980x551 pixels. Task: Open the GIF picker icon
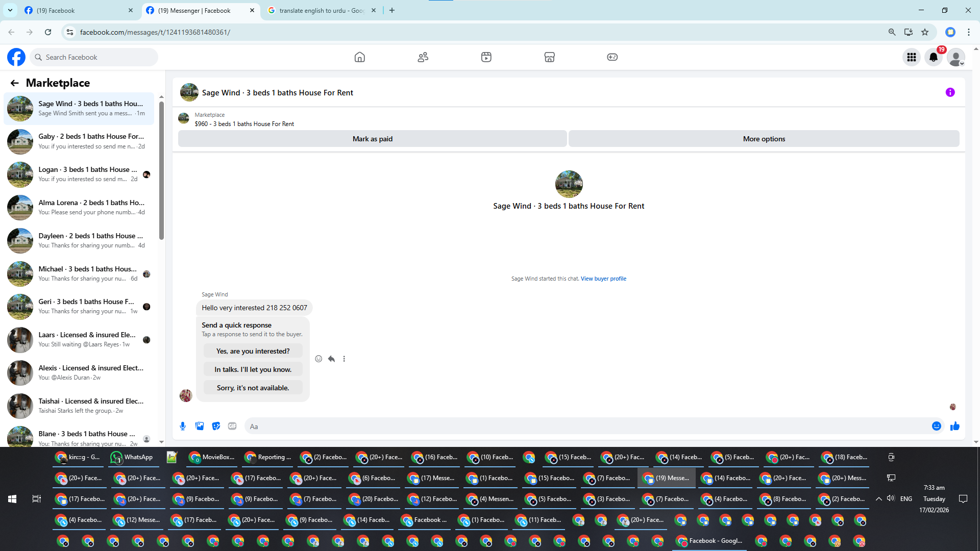(232, 426)
